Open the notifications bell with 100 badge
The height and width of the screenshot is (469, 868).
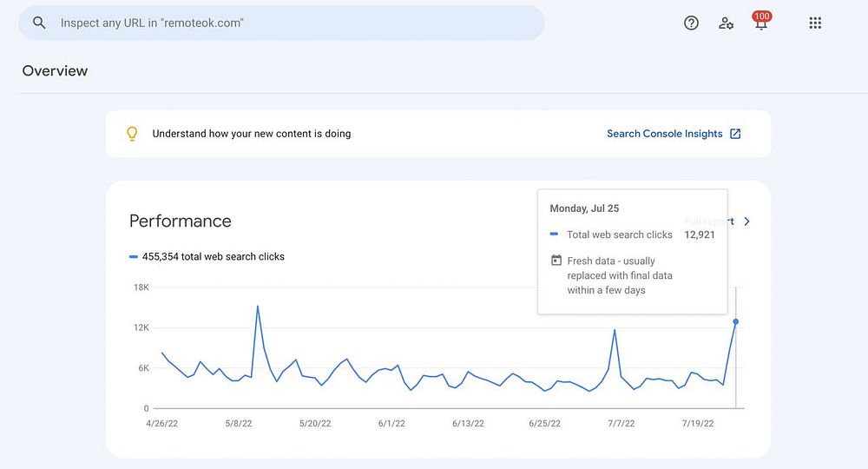point(761,23)
